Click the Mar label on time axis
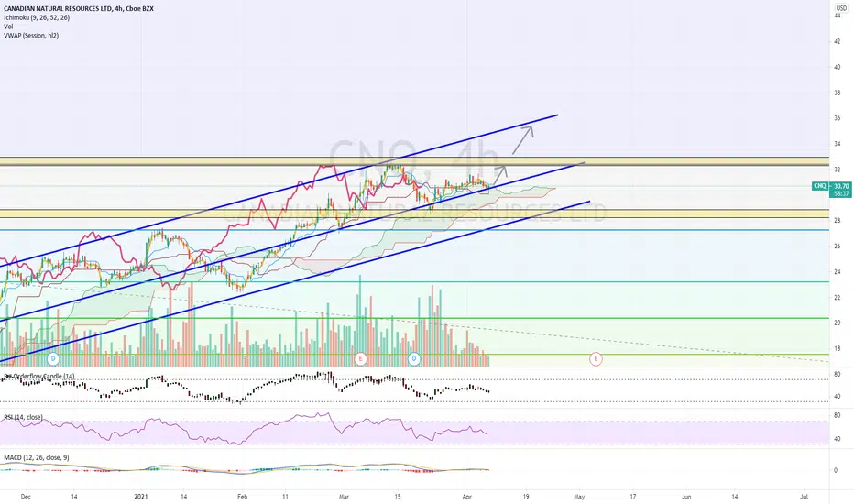 (x=344, y=497)
